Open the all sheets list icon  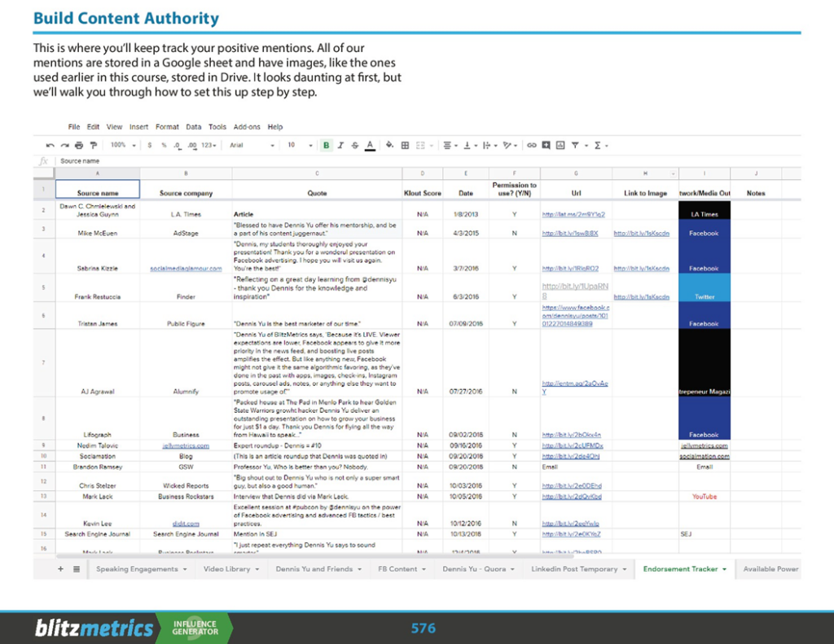coord(77,569)
